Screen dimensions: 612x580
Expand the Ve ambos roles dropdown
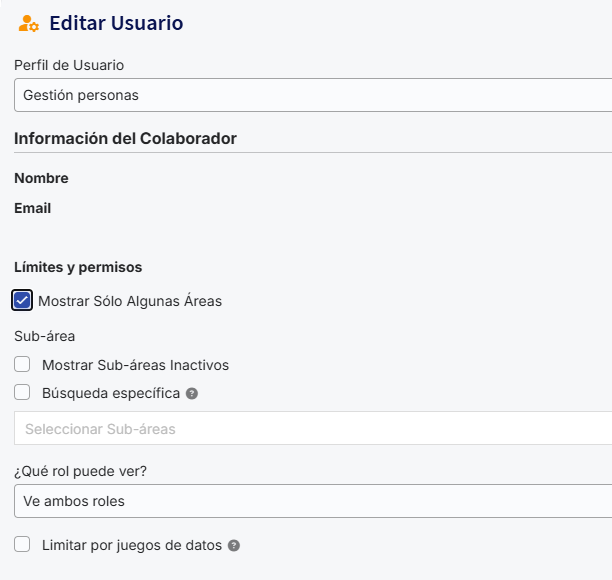pyautogui.click(x=312, y=501)
